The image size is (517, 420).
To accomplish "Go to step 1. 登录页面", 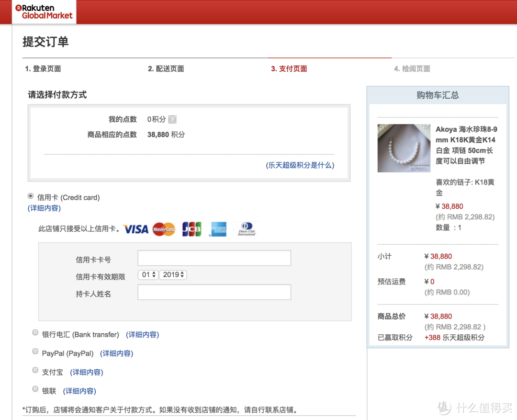I will click(x=43, y=68).
